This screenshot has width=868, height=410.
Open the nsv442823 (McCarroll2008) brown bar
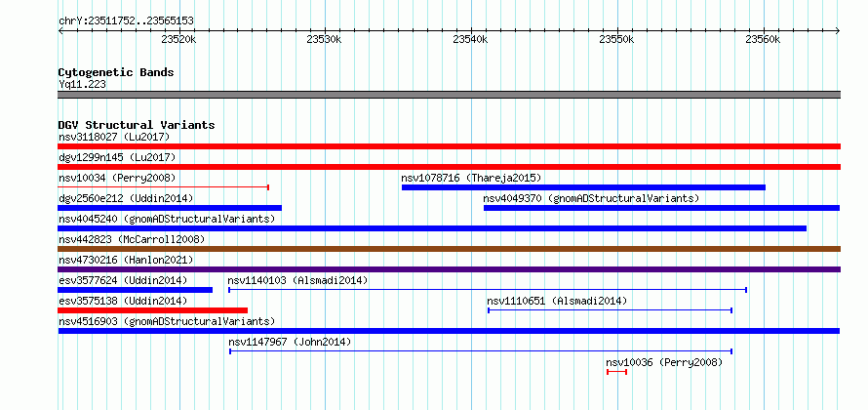click(x=449, y=249)
